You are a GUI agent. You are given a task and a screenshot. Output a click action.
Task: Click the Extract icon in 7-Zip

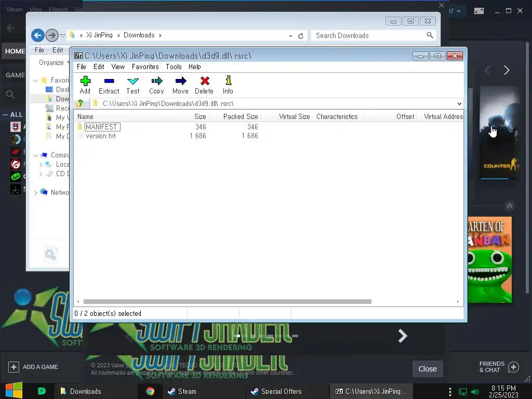(x=109, y=85)
